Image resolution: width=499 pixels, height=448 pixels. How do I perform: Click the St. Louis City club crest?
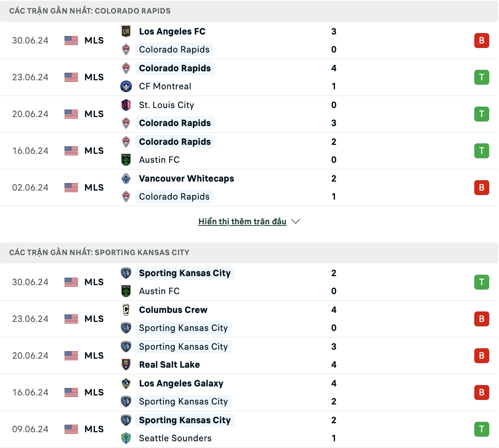click(126, 105)
